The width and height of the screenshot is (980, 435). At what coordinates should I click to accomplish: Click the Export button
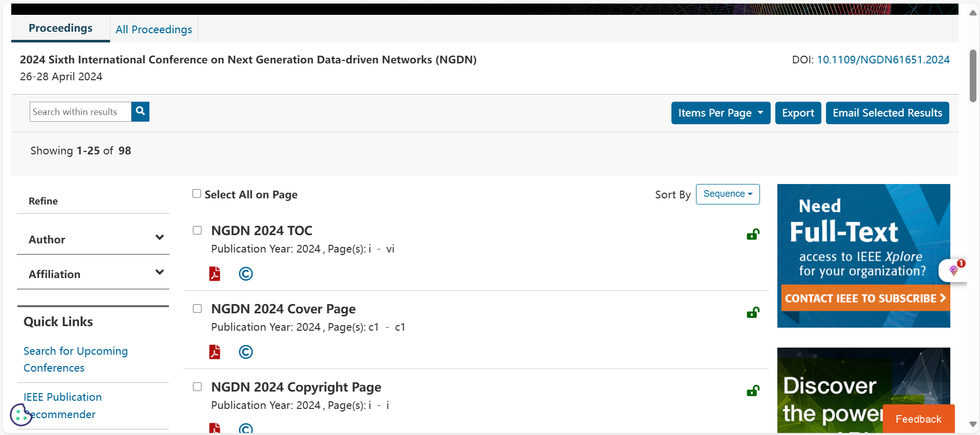(797, 113)
